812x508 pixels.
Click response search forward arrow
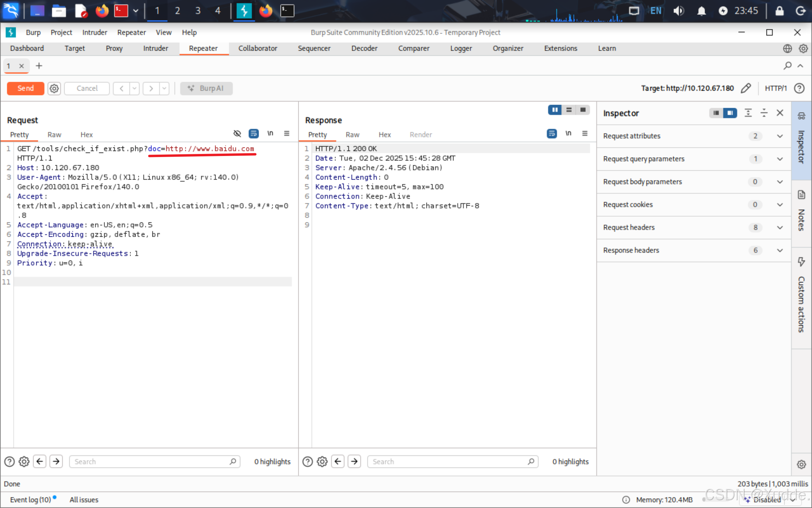tap(354, 461)
